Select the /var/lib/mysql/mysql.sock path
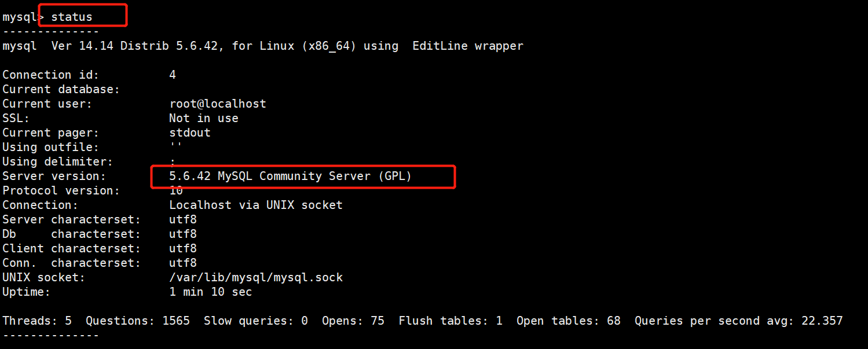This screenshot has width=868, height=349. [255, 277]
